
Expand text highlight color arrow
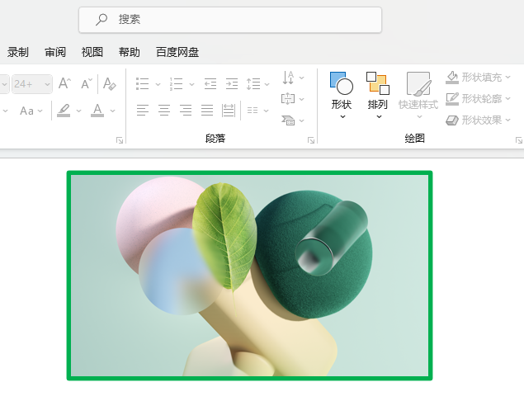[x=79, y=111]
